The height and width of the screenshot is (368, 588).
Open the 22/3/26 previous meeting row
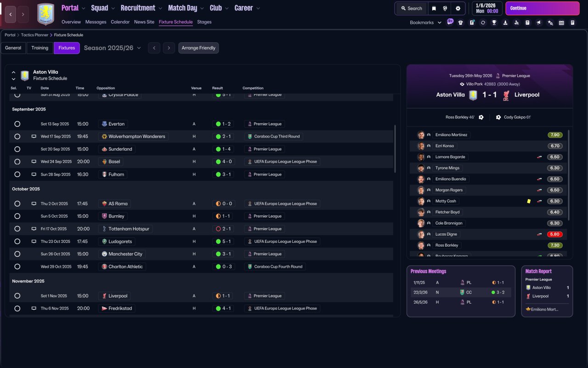(x=461, y=292)
